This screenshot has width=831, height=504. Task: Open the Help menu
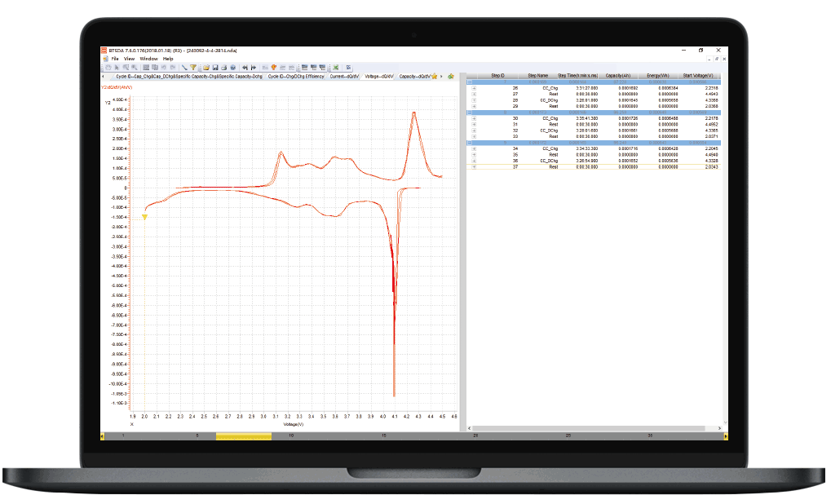tap(168, 59)
